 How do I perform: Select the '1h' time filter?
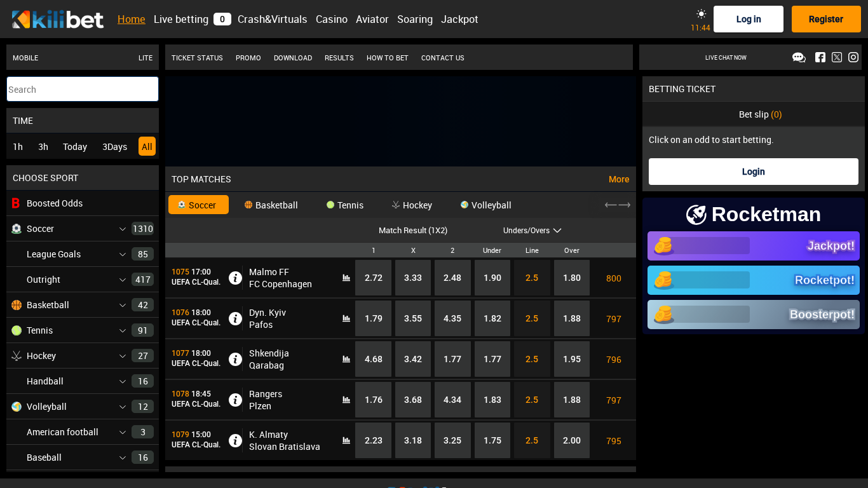(x=18, y=147)
